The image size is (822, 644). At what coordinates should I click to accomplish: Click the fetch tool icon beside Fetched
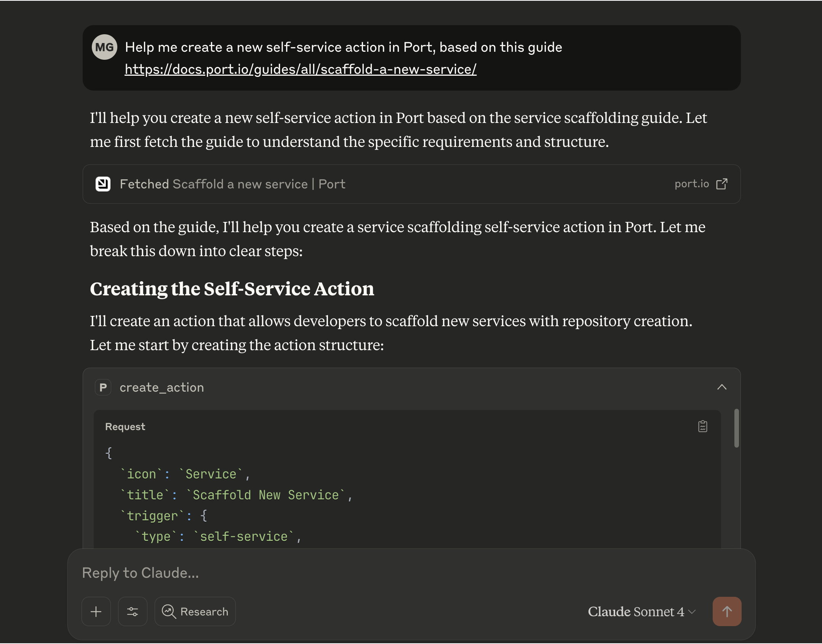tap(103, 184)
